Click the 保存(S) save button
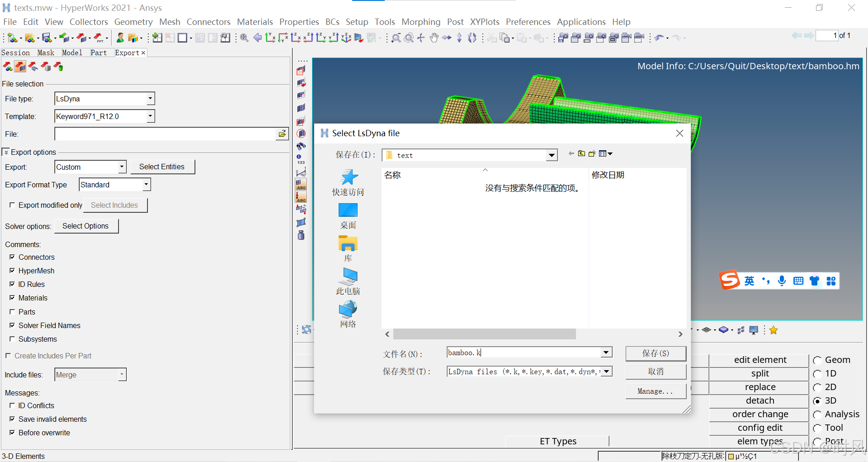This screenshot has width=868, height=462. (x=656, y=353)
